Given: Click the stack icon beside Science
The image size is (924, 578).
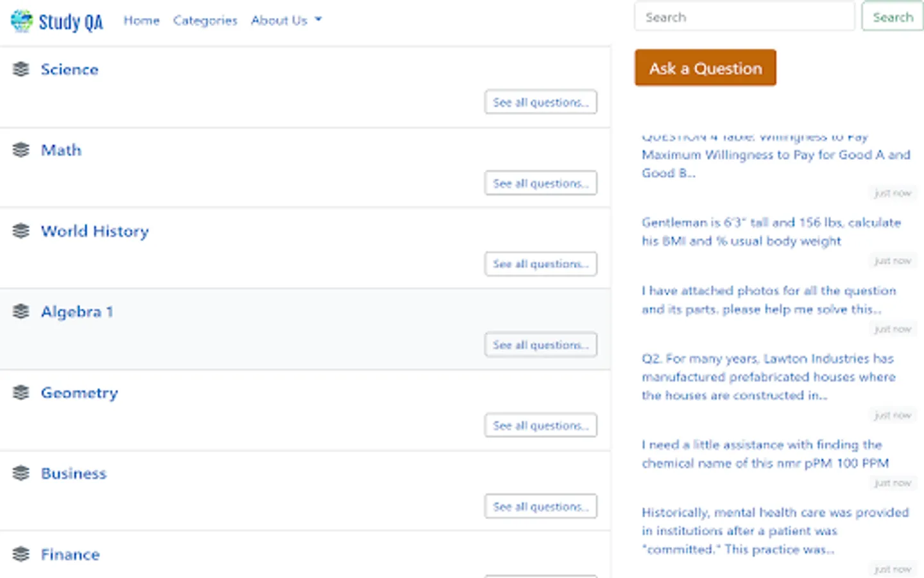Looking at the screenshot, I should point(21,69).
